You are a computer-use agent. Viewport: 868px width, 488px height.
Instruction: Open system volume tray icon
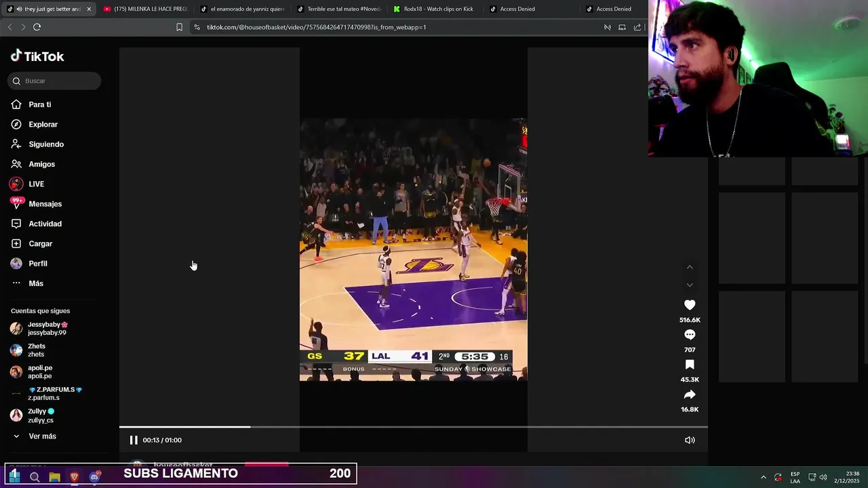pyautogui.click(x=824, y=477)
